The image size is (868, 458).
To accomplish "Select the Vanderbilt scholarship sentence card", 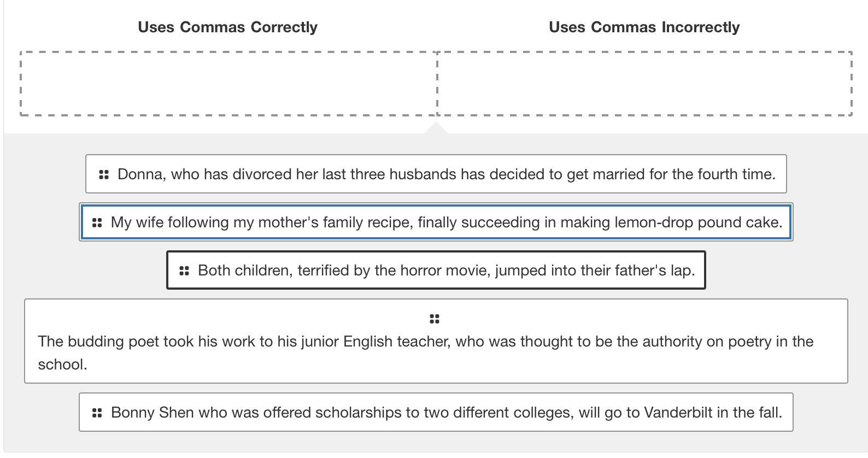I will click(446, 413).
